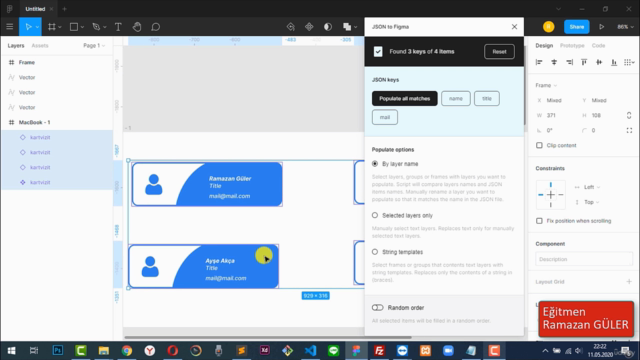
Task: Open the Page 1 dropdown
Action: click(x=94, y=46)
